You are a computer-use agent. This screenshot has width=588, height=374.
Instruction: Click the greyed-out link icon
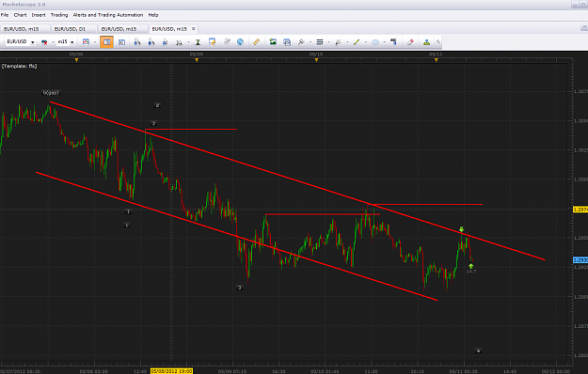(227, 42)
